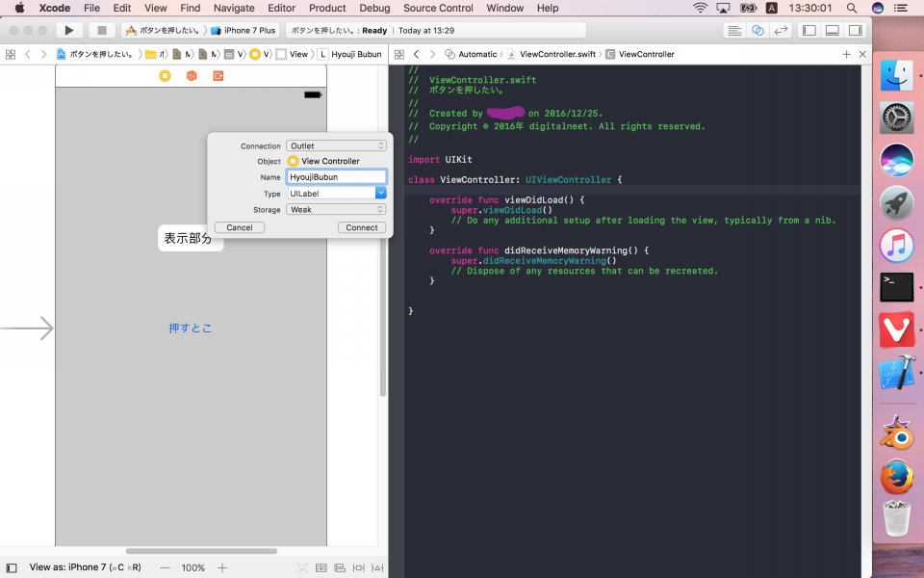This screenshot has width=924, height=578.
Task: Go forward in assistant editor history
Action: [x=432, y=54]
